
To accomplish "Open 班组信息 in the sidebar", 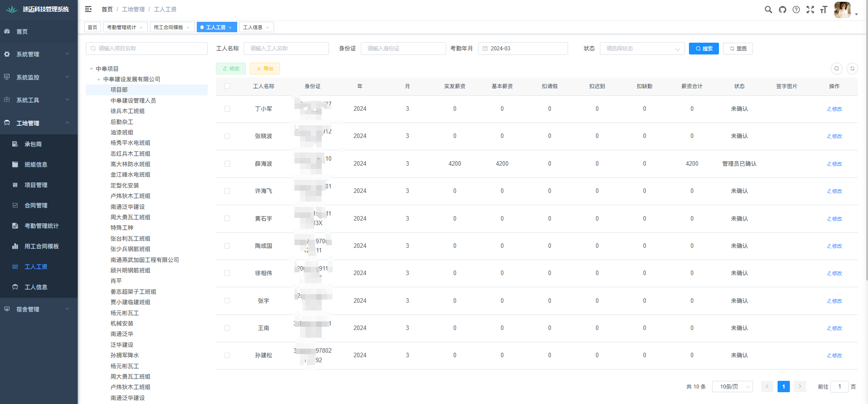I will point(39,164).
